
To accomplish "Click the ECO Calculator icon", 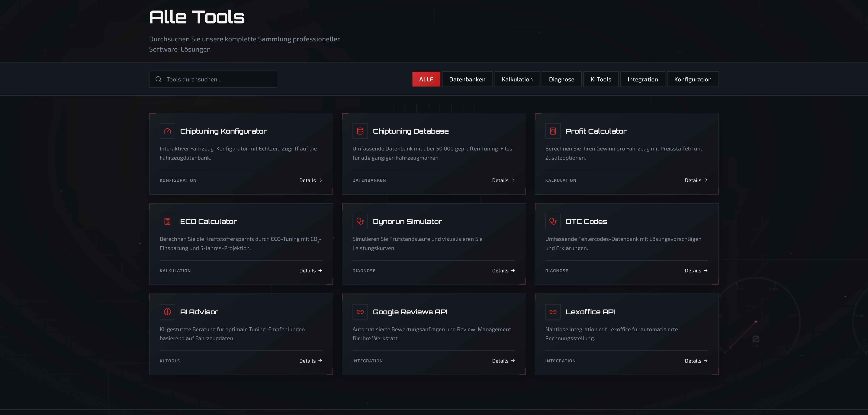I will 167,221.
